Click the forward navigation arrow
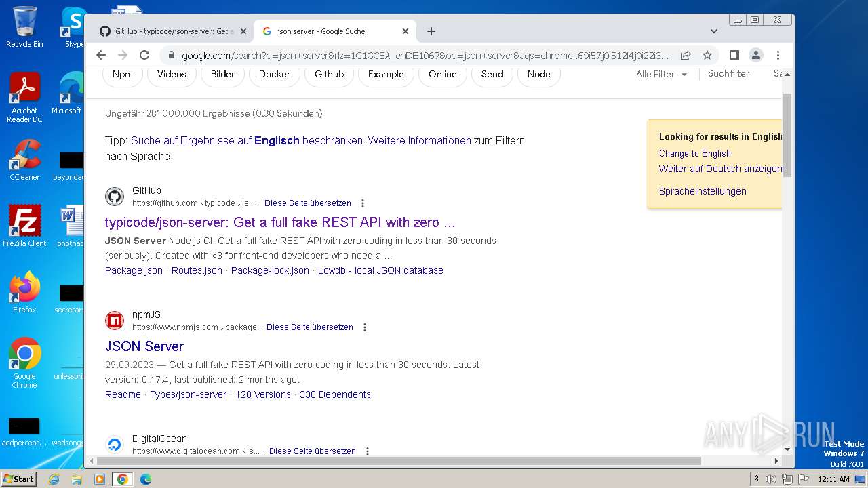 coord(123,55)
